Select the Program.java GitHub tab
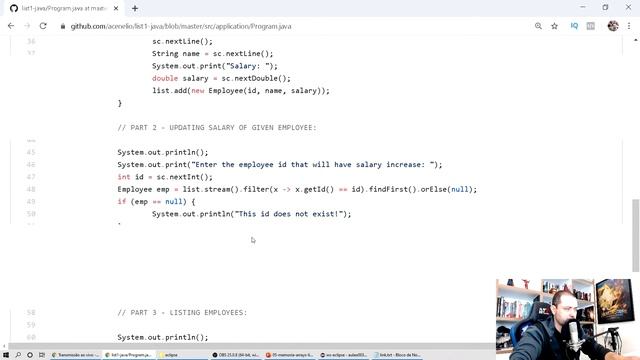The image size is (640, 360). [x=63, y=8]
